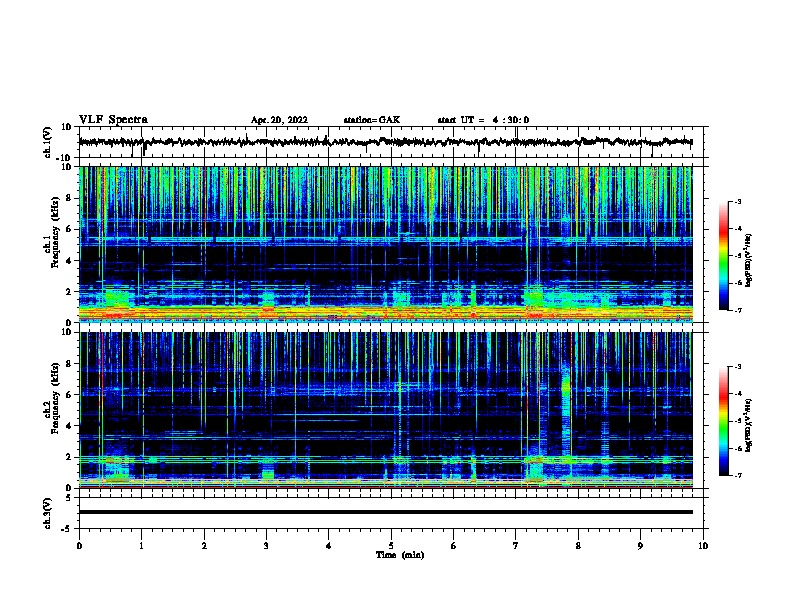
Task: Click time axis tick label "3"
Action: pos(266,546)
